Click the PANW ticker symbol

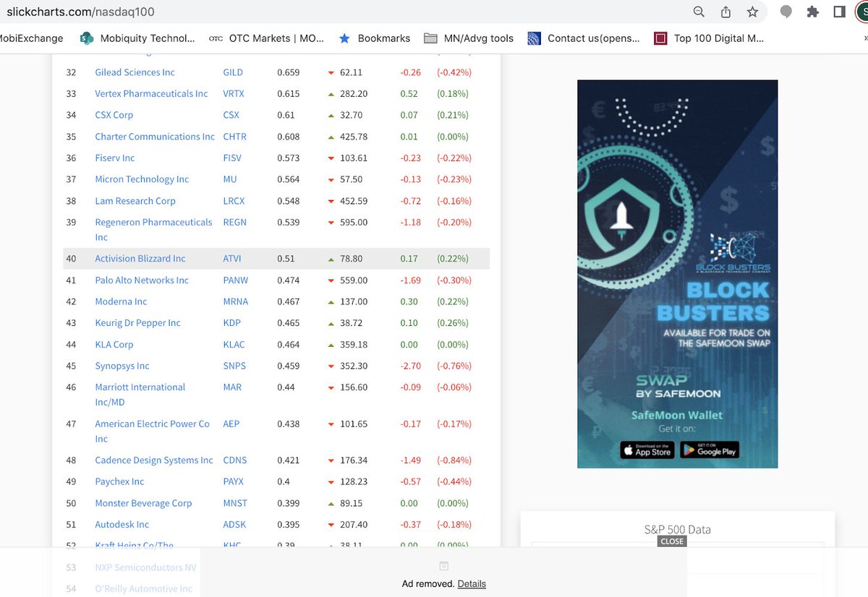click(x=235, y=280)
